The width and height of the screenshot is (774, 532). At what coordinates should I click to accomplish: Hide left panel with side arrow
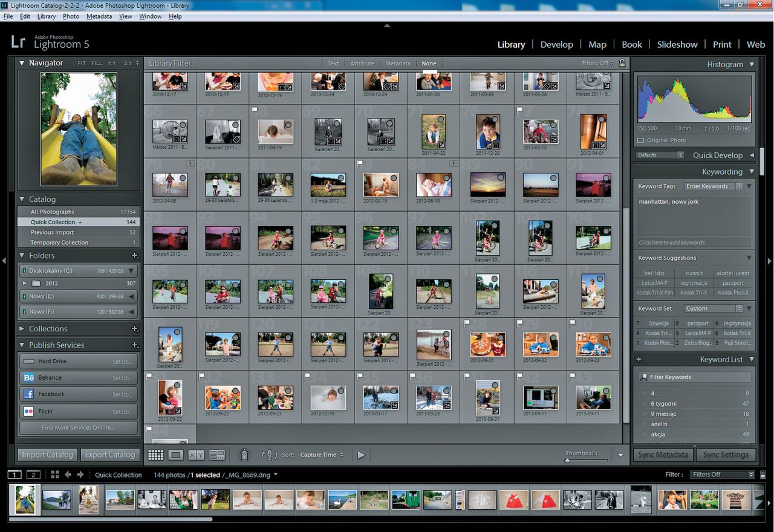[x=4, y=261]
